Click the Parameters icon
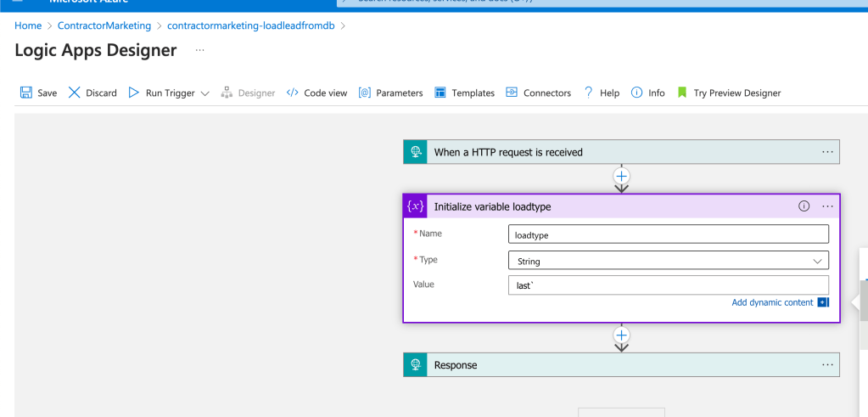The width and height of the screenshot is (868, 417). click(364, 93)
